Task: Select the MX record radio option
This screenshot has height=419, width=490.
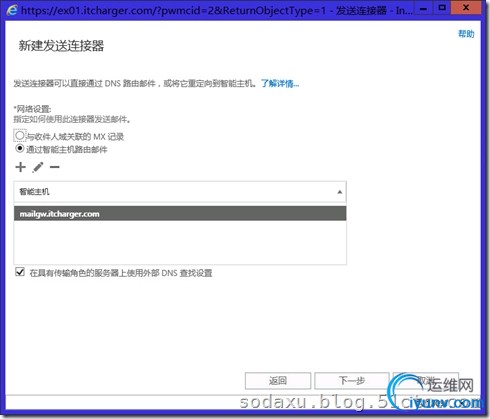Action: (20, 136)
